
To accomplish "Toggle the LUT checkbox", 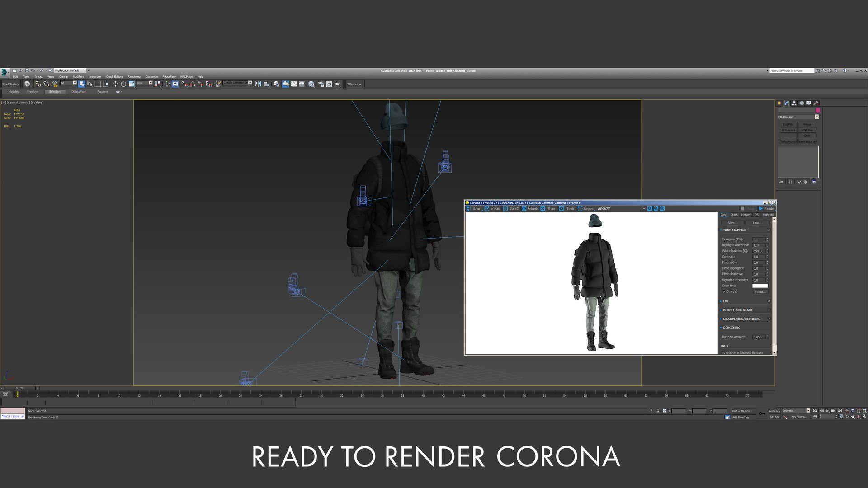I will pos(769,301).
